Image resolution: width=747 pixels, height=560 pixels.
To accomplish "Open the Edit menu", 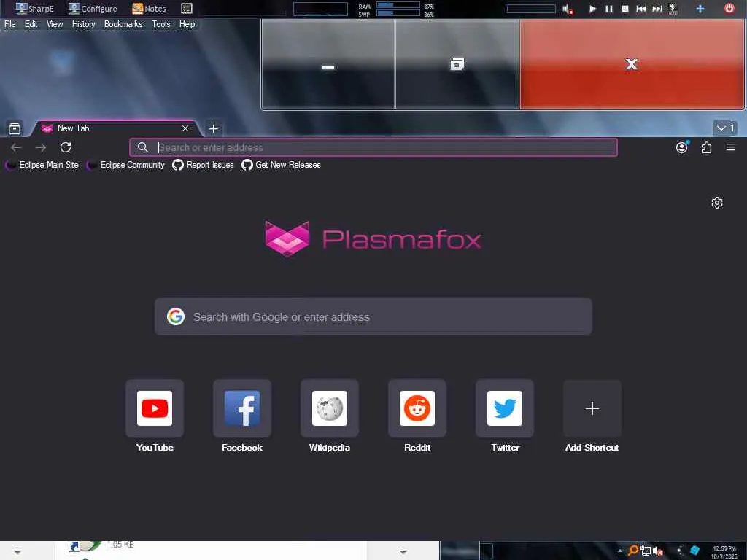I will [31, 24].
